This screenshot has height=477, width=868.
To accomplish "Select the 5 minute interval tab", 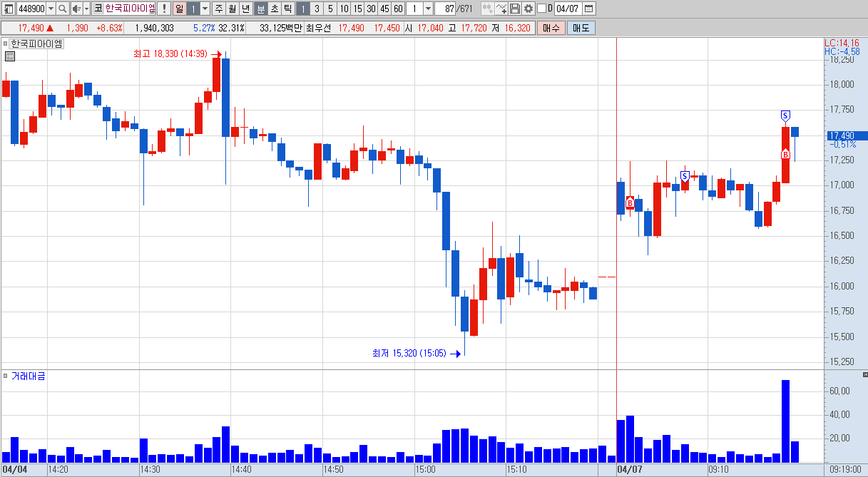I will click(x=330, y=9).
